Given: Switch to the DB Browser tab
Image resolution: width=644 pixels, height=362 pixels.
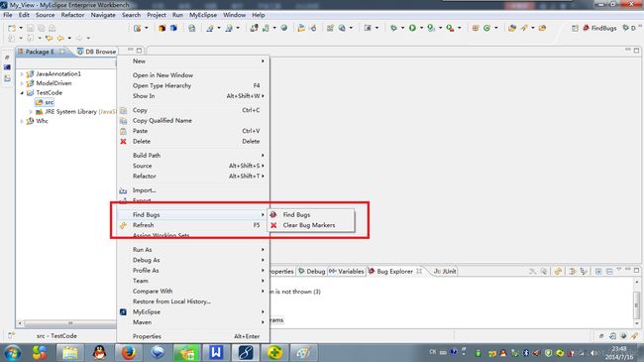Looking at the screenshot, I should (96, 52).
